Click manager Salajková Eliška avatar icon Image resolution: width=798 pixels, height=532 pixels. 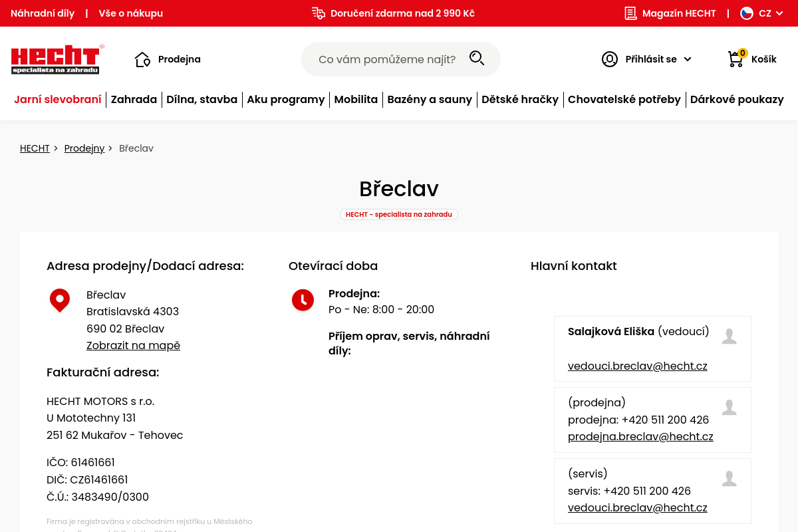(x=730, y=336)
